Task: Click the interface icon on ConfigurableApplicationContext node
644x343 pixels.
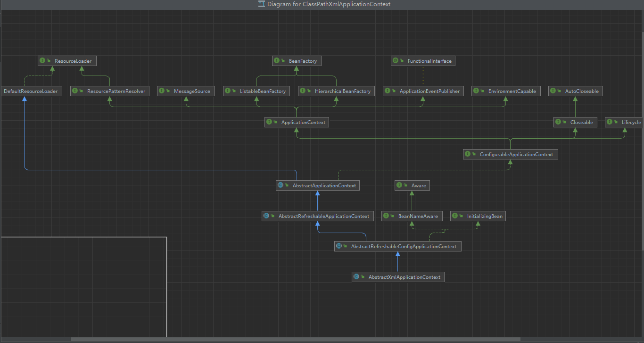Action: tap(468, 154)
